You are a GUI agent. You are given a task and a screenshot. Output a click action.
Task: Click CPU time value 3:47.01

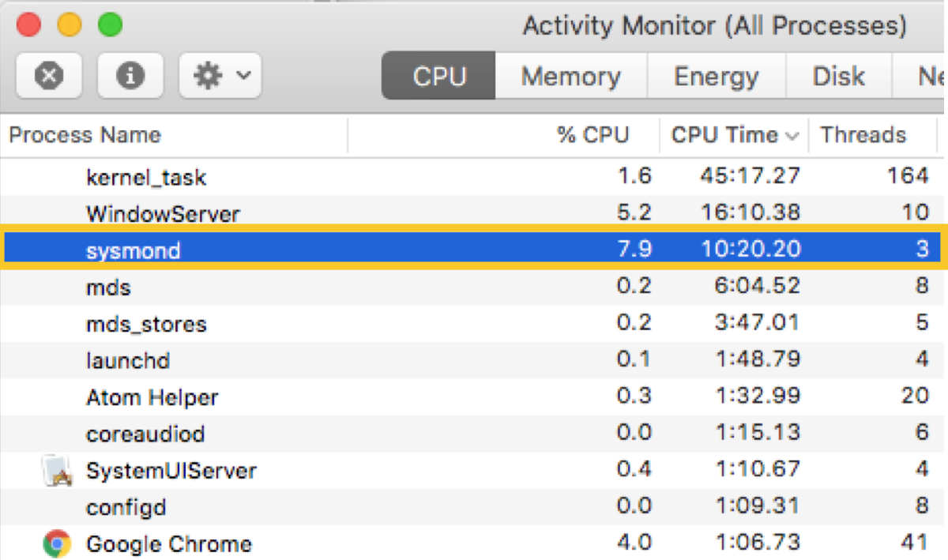pyautogui.click(x=756, y=323)
